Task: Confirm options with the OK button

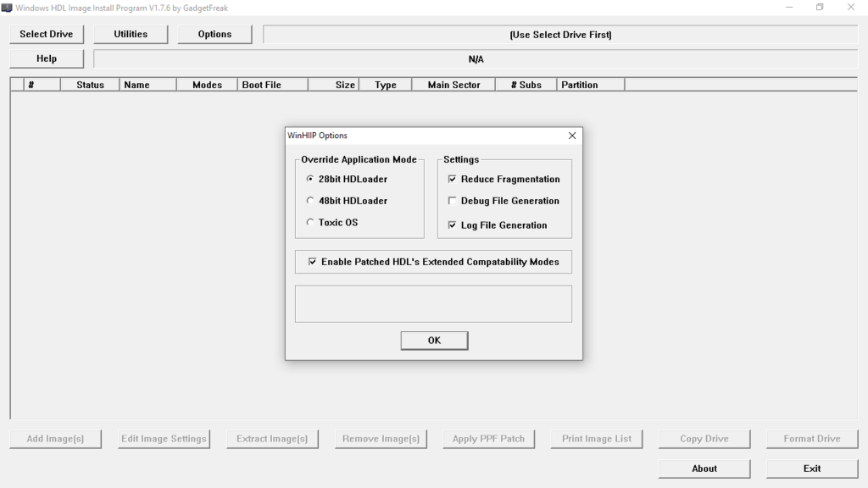Action: 434,340
